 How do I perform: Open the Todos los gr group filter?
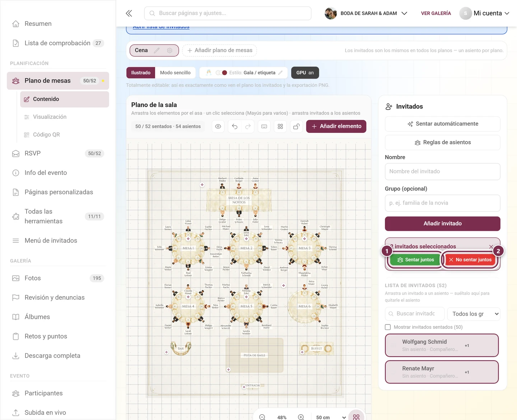click(x=474, y=314)
